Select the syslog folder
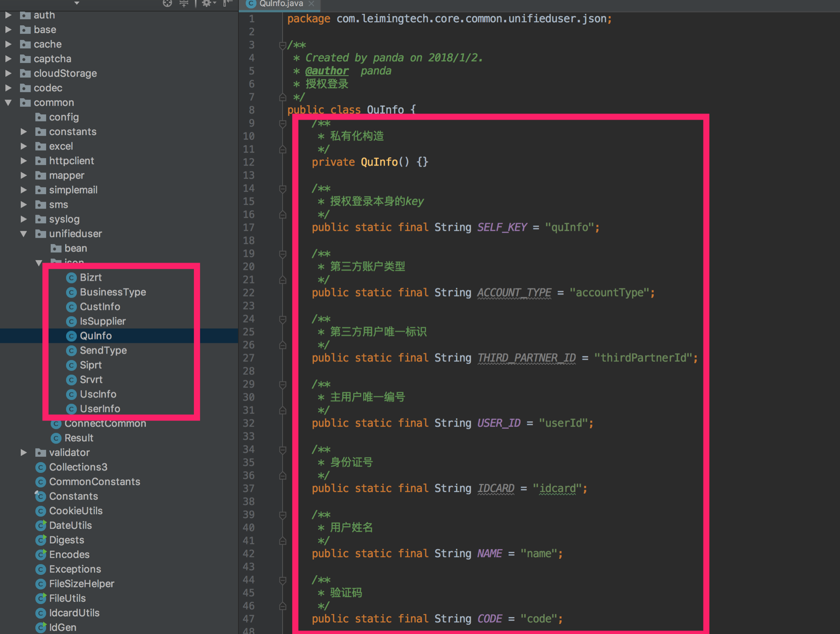Viewport: 840px width, 634px height. tap(64, 219)
